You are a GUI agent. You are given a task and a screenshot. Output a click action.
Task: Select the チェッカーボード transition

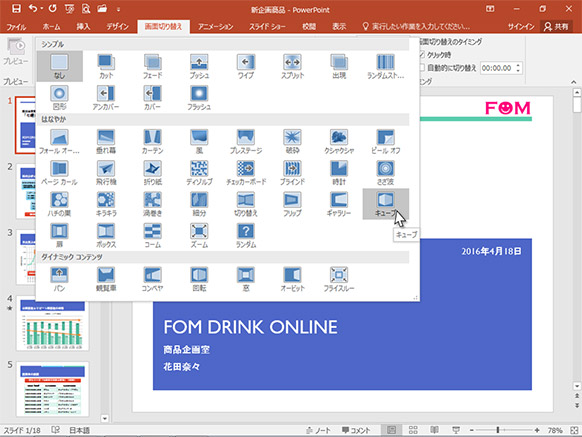pos(246,173)
